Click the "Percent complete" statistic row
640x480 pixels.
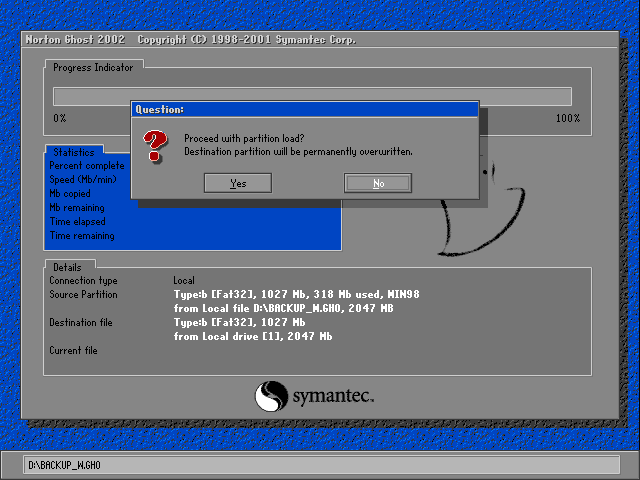click(87, 165)
